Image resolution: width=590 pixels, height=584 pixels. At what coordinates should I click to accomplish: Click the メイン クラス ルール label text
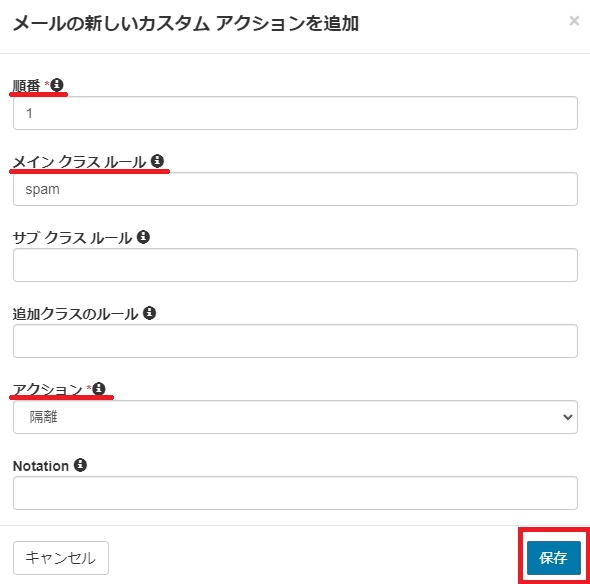[79, 162]
